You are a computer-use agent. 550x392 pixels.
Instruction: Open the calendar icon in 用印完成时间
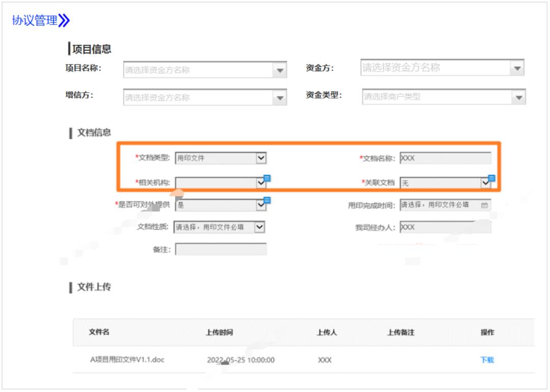pyautogui.click(x=484, y=205)
